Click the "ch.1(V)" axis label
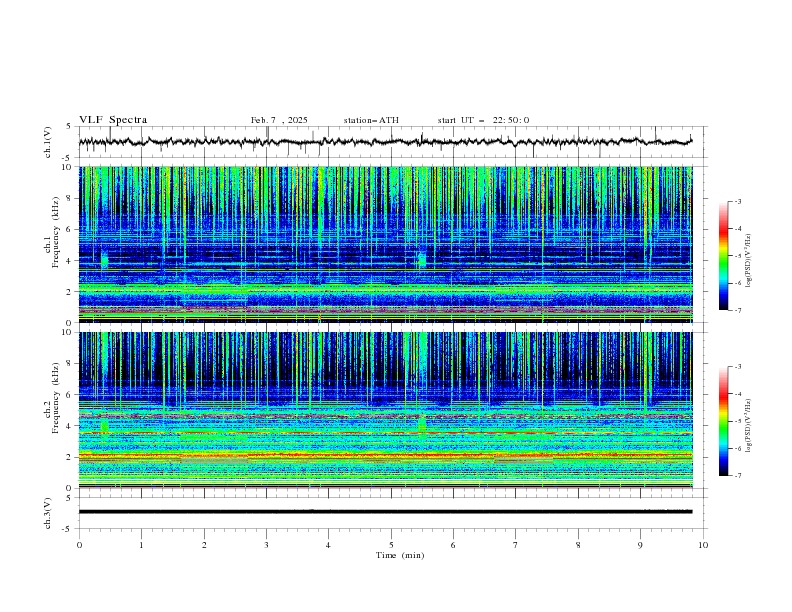This screenshot has width=792, height=612. [x=48, y=142]
